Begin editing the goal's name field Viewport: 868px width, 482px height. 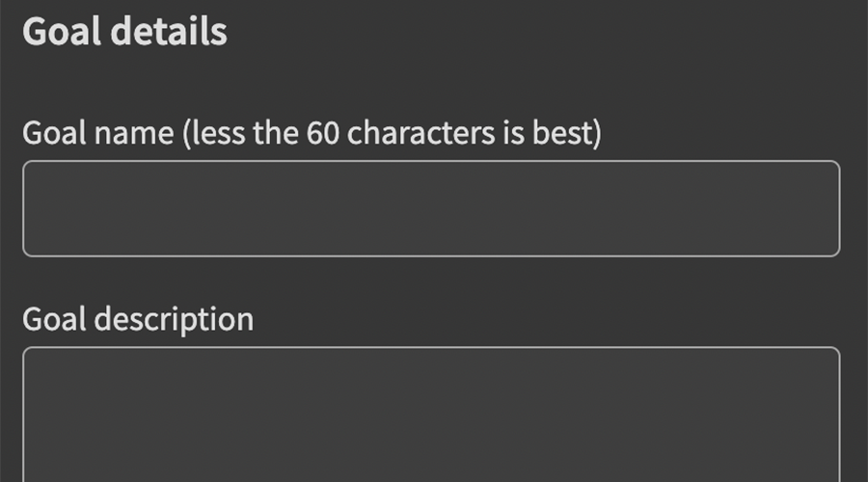pyautogui.click(x=431, y=208)
